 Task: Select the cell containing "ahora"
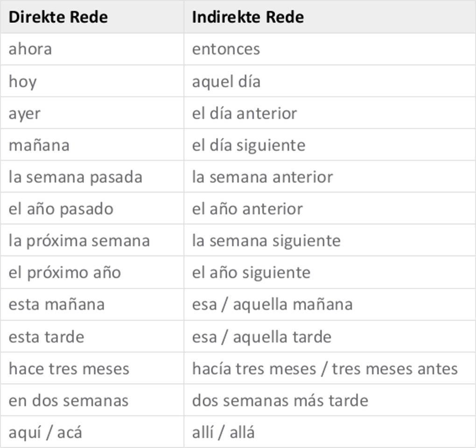coord(30,49)
